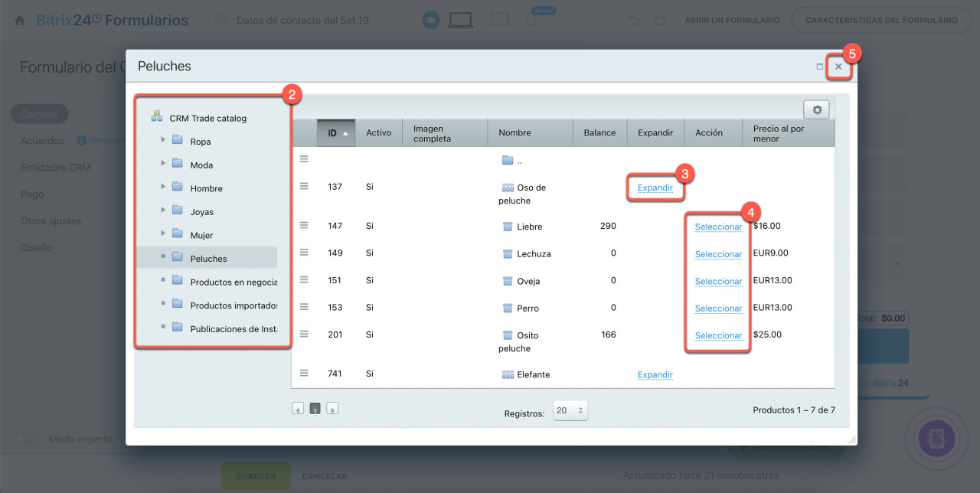Open the parent folder icon (..)
980x493 pixels.
[x=507, y=160]
